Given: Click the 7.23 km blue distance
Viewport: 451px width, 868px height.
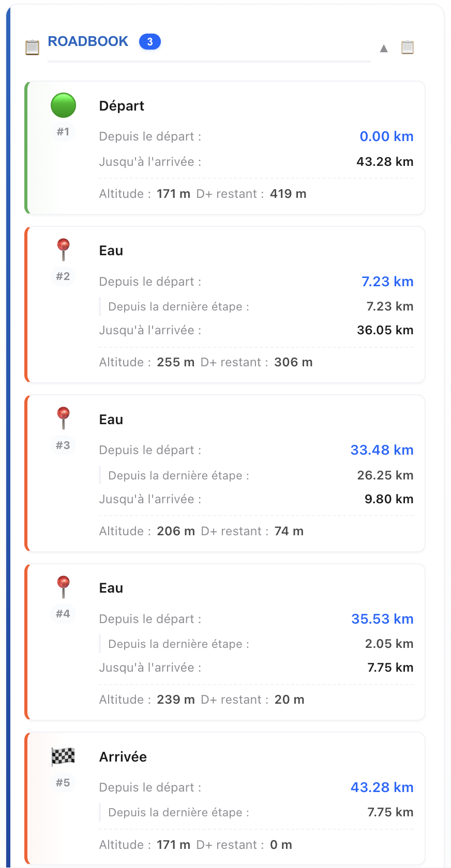Looking at the screenshot, I should (387, 282).
